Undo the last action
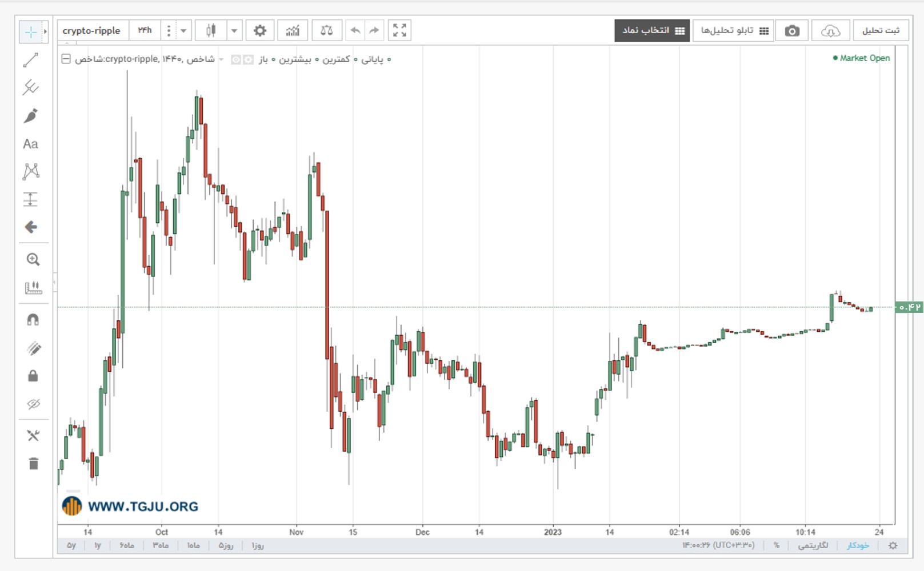The image size is (924, 571). tap(355, 30)
